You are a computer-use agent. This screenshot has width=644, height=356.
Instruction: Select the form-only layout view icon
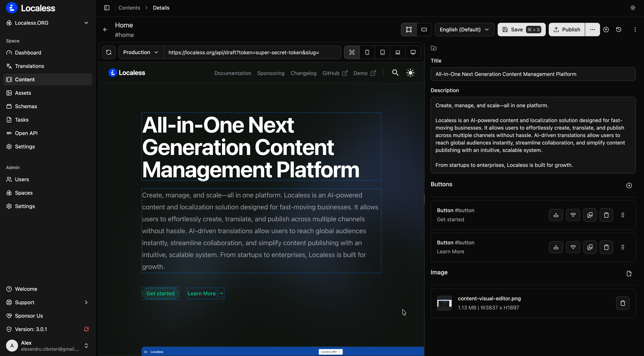point(424,29)
